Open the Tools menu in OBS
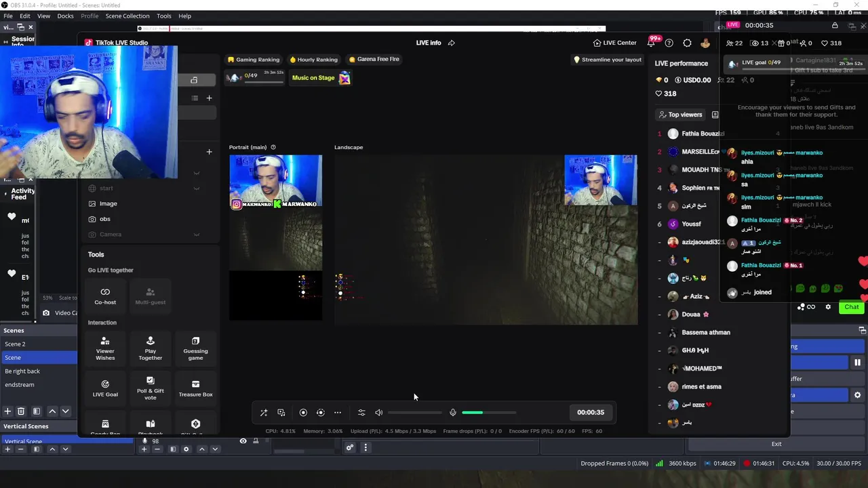868x488 pixels. (x=164, y=16)
